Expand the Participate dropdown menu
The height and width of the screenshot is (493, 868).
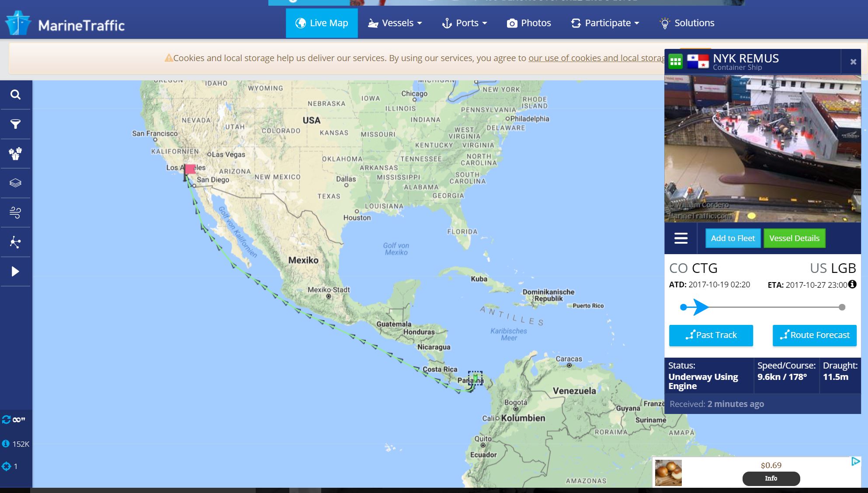click(605, 23)
